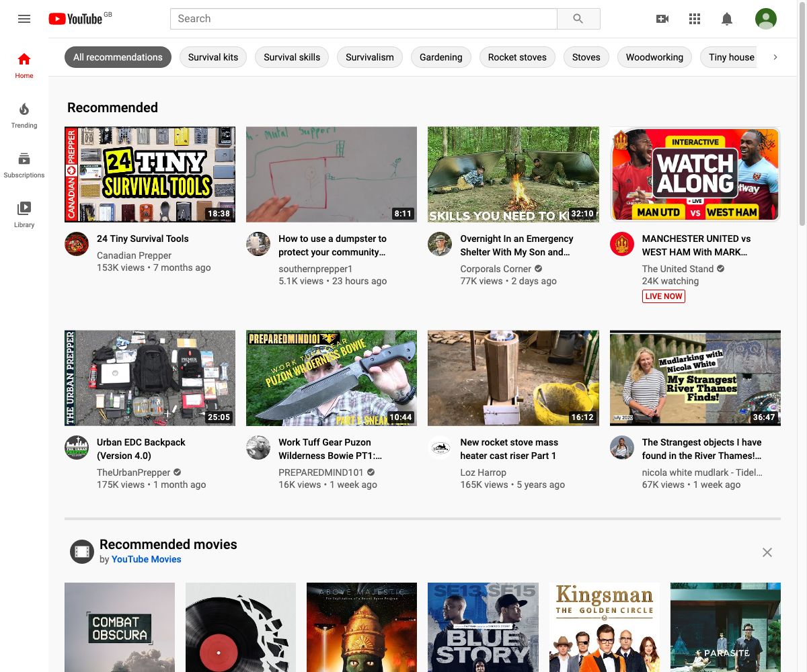The image size is (807, 672).
Task: Open the Mudlarking River Thames thumbnail
Action: 695,378
